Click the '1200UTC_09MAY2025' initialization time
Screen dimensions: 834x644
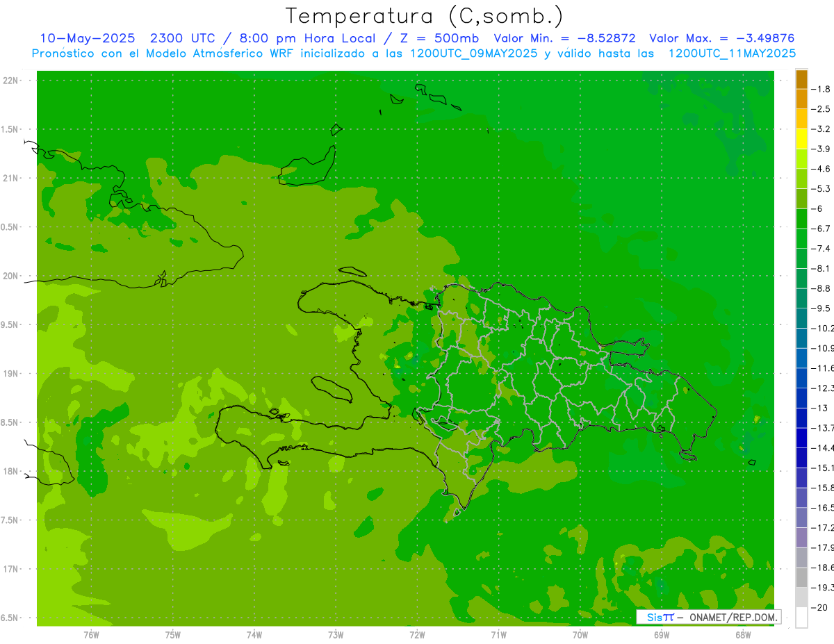point(473,53)
